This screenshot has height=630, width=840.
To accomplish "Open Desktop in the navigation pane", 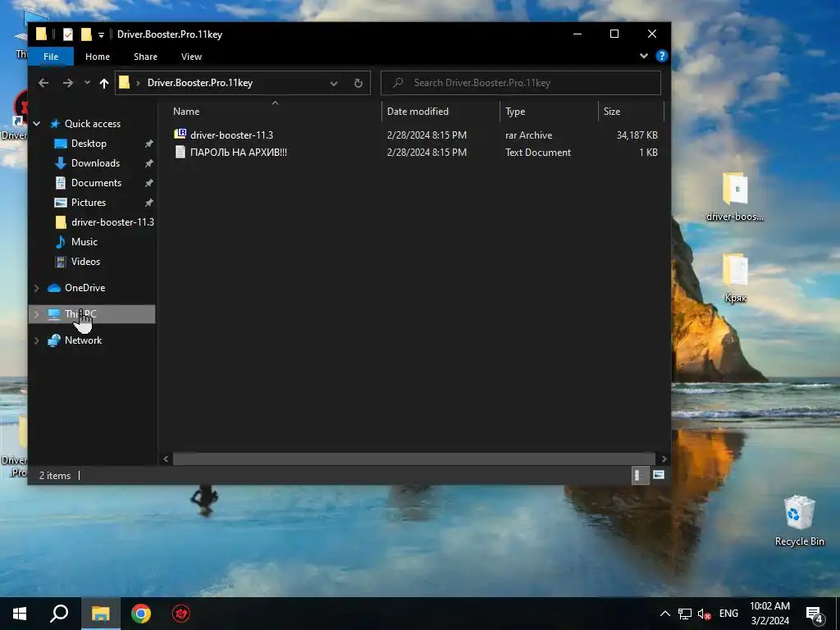I will 89,144.
